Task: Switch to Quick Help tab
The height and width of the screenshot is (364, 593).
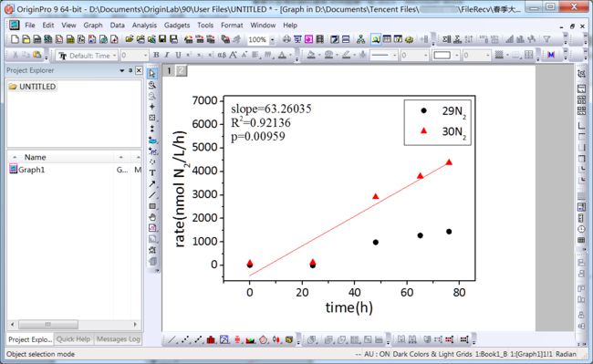Action: (73, 339)
